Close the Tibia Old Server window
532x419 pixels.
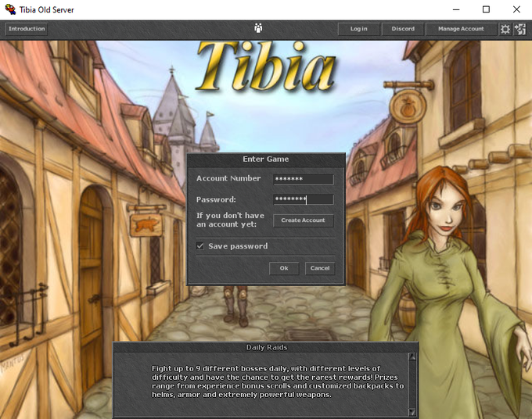(x=516, y=9)
